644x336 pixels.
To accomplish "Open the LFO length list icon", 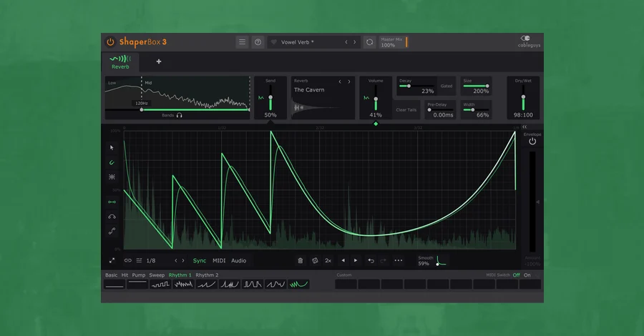I will point(139,260).
